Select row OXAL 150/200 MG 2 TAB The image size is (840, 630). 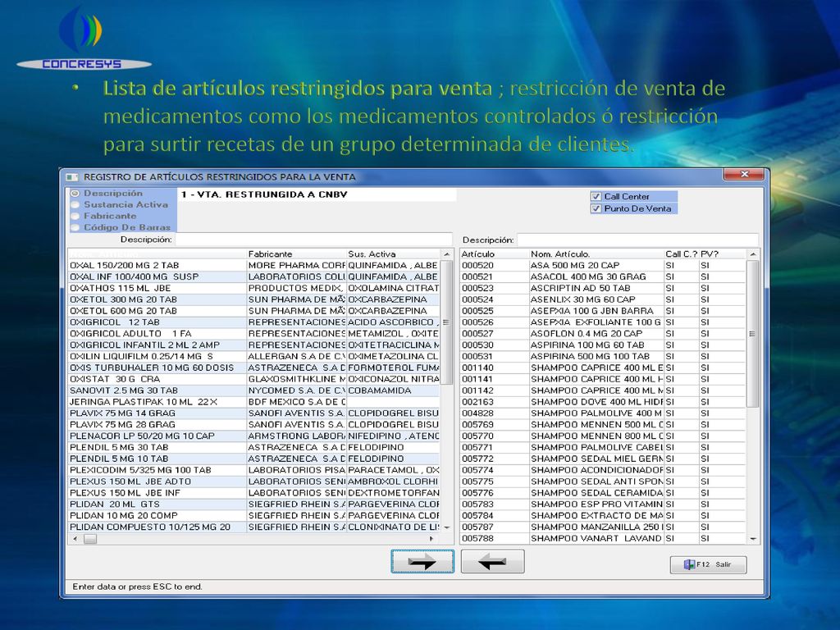click(254, 265)
